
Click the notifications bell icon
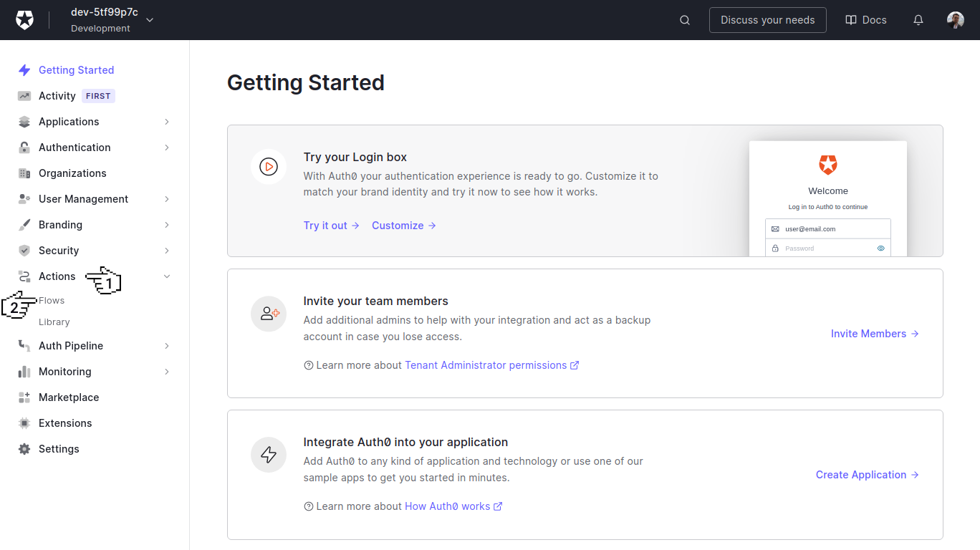point(918,20)
